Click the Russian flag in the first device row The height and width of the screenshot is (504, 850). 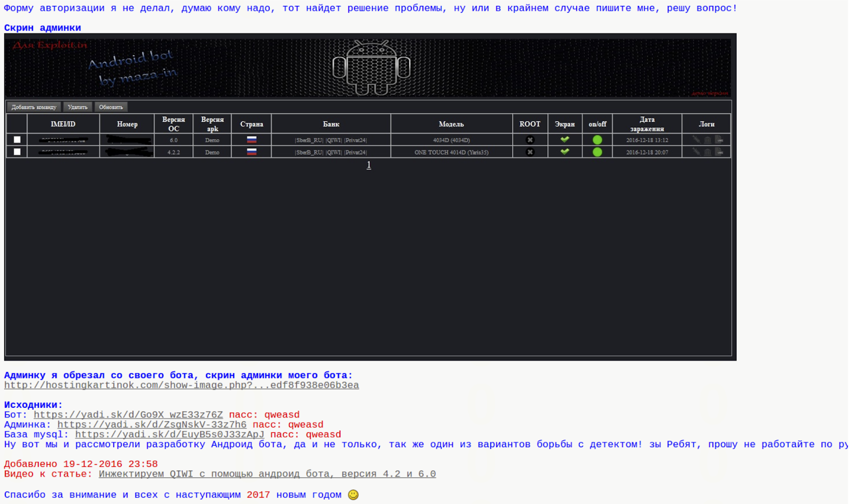tap(252, 140)
